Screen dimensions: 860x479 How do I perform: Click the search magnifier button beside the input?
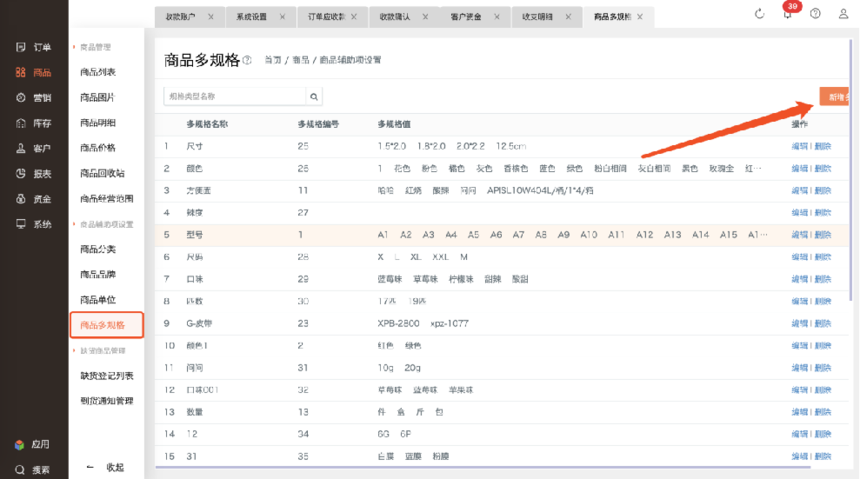[x=314, y=97]
